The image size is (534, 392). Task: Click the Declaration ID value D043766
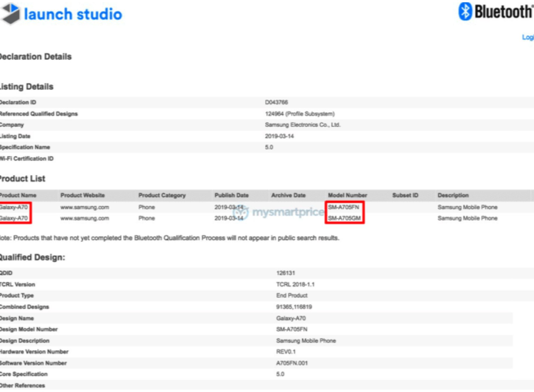pyautogui.click(x=276, y=102)
